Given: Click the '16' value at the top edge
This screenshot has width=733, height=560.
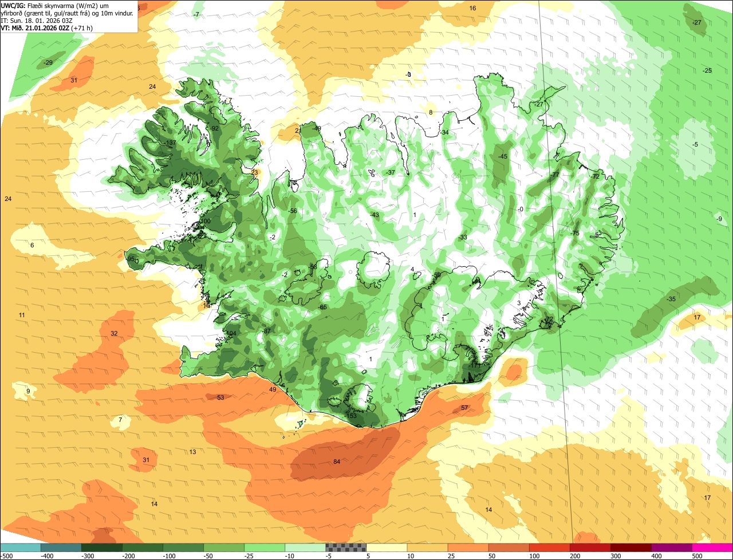Looking at the screenshot, I should tap(472, 8).
